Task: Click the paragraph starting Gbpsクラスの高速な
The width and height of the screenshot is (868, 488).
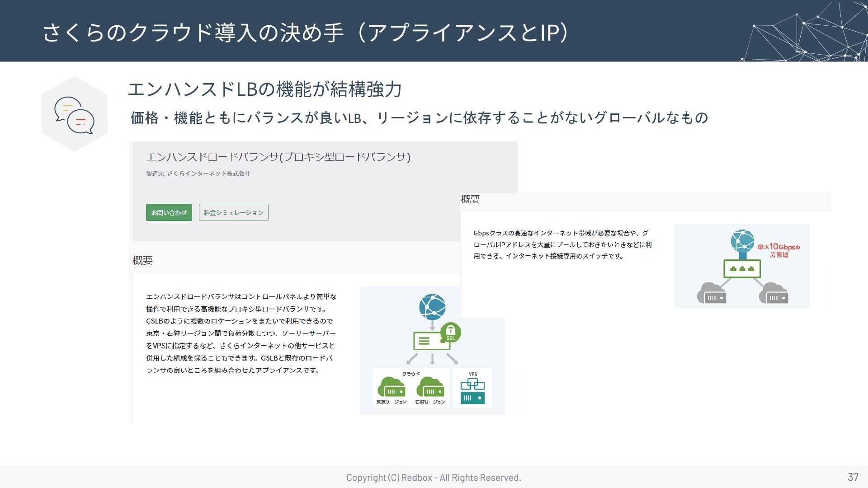Action: pos(562,244)
